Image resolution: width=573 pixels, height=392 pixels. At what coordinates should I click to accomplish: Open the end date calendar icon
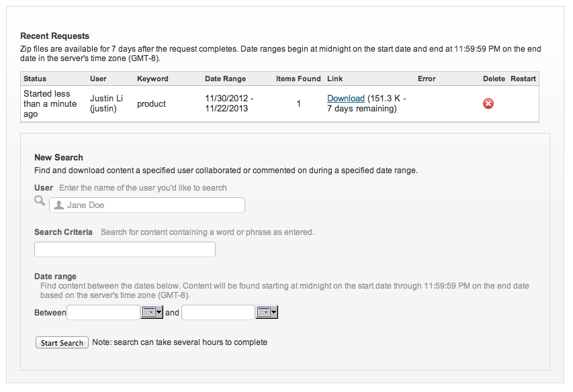click(x=263, y=312)
